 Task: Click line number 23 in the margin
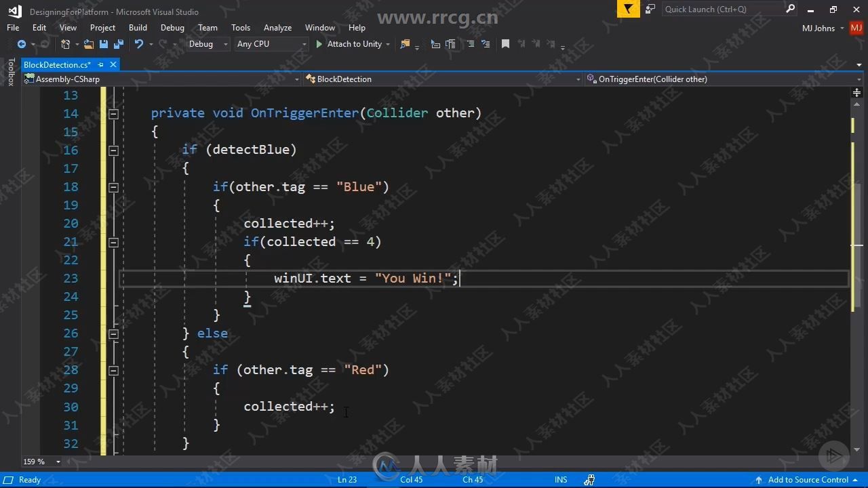point(71,279)
